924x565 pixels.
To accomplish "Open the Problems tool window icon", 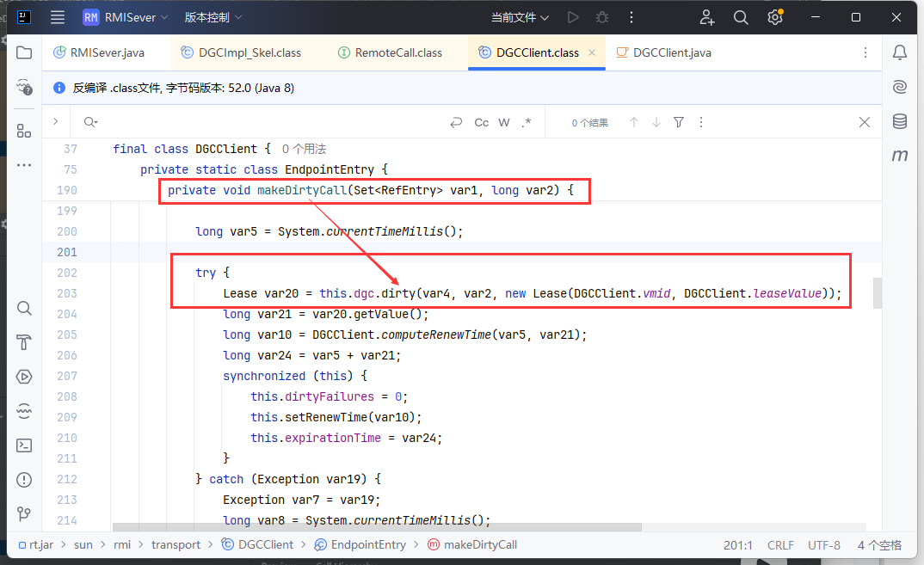I will [x=24, y=480].
